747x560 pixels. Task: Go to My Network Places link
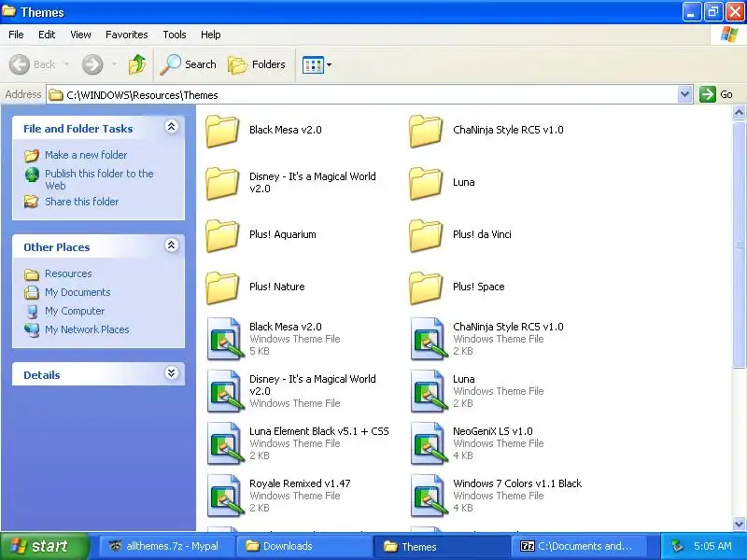pos(87,329)
